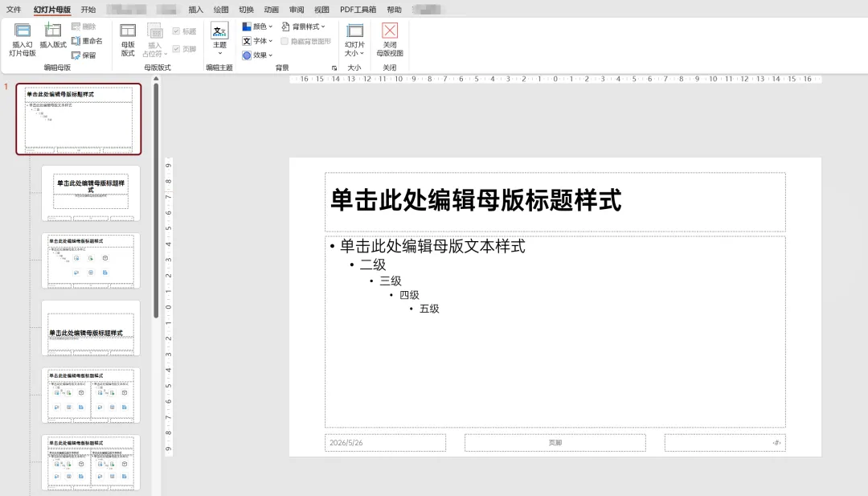868x496 pixels.
Task: Select the section header layout thumbnail
Action: tap(91, 328)
